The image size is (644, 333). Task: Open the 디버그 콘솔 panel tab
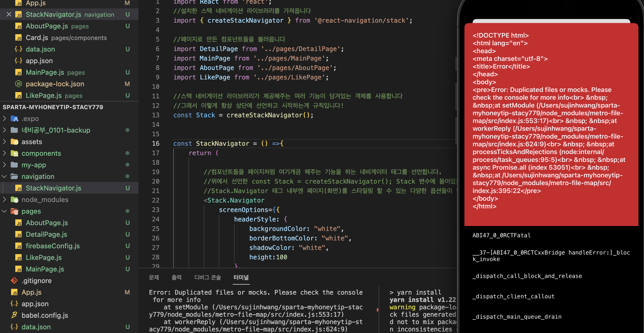click(x=208, y=277)
